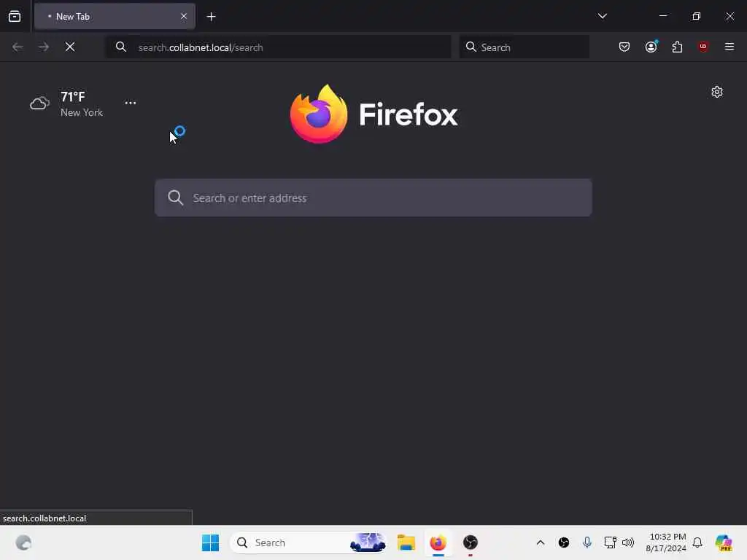The image size is (747, 560).
Task: Minimize the Firefox window
Action: pos(662,16)
